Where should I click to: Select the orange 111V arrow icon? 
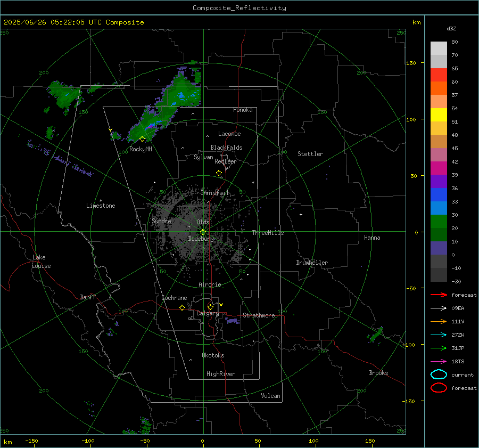point(439,321)
